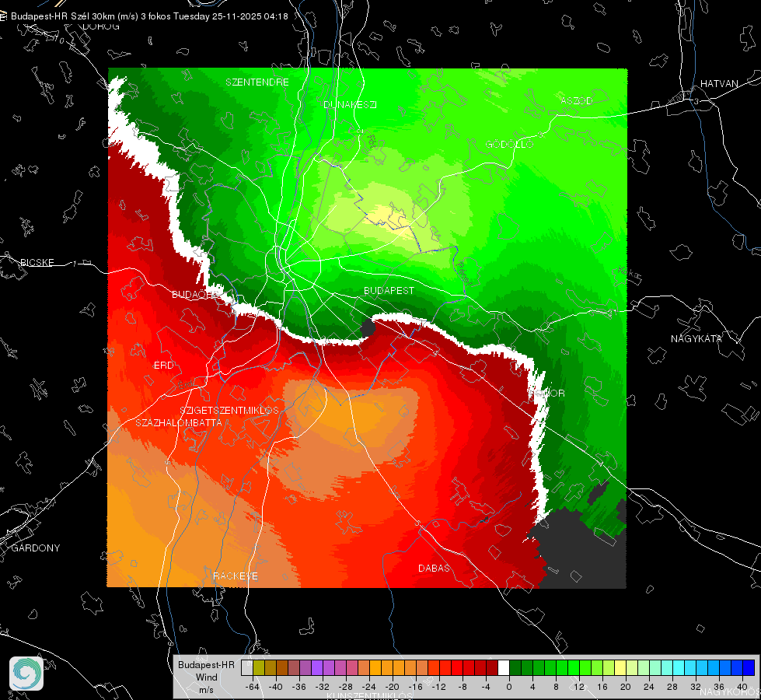
Task: Click the DABAS city label
Action: [x=434, y=569]
